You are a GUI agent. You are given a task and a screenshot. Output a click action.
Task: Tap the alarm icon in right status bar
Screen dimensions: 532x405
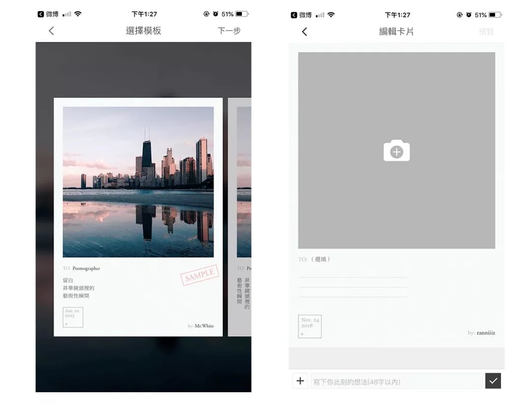pos(468,15)
